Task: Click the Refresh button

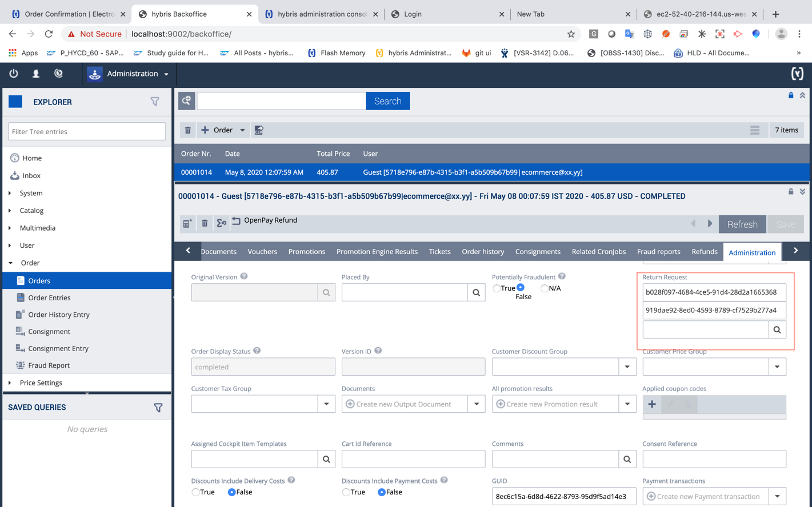Action: click(x=742, y=224)
